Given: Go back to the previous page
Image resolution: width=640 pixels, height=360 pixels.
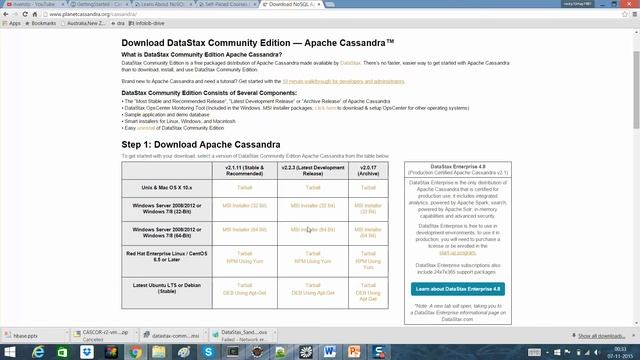Looking at the screenshot, I should coord(6,14).
